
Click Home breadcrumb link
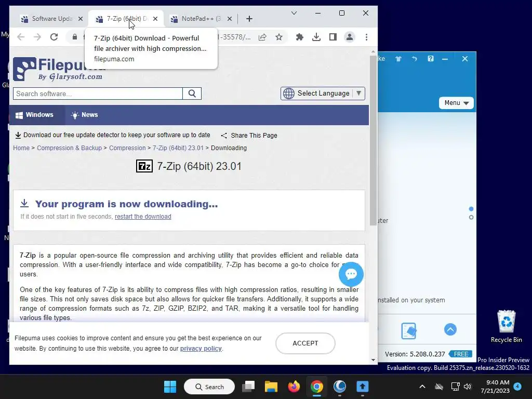(x=21, y=148)
